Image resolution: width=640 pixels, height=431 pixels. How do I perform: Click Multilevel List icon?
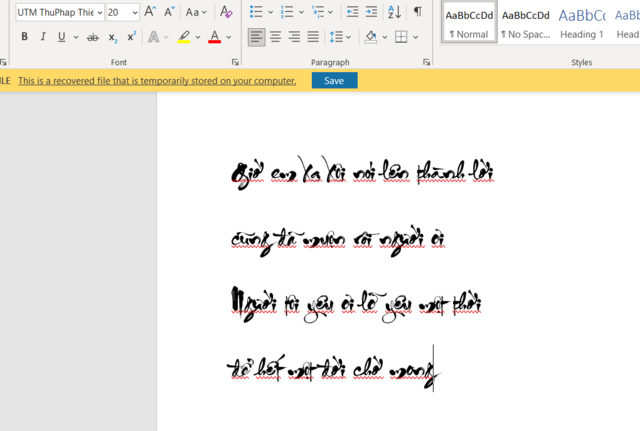318,12
